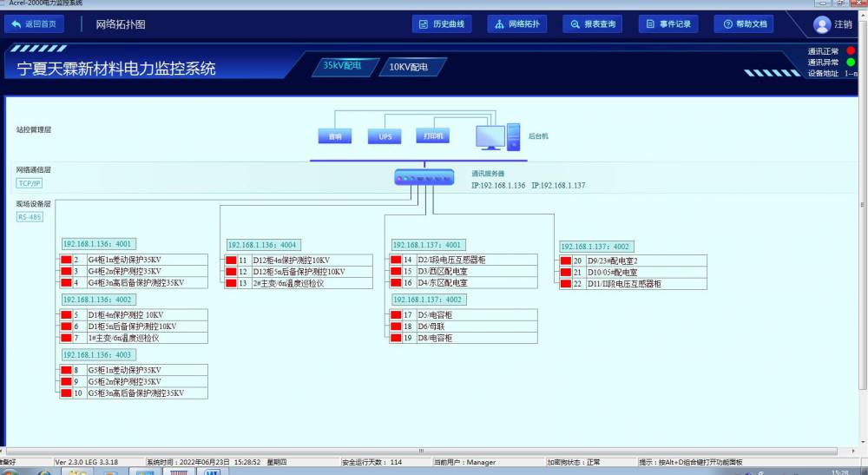Select the UPS device box
The width and height of the screenshot is (868, 475).
tap(385, 136)
